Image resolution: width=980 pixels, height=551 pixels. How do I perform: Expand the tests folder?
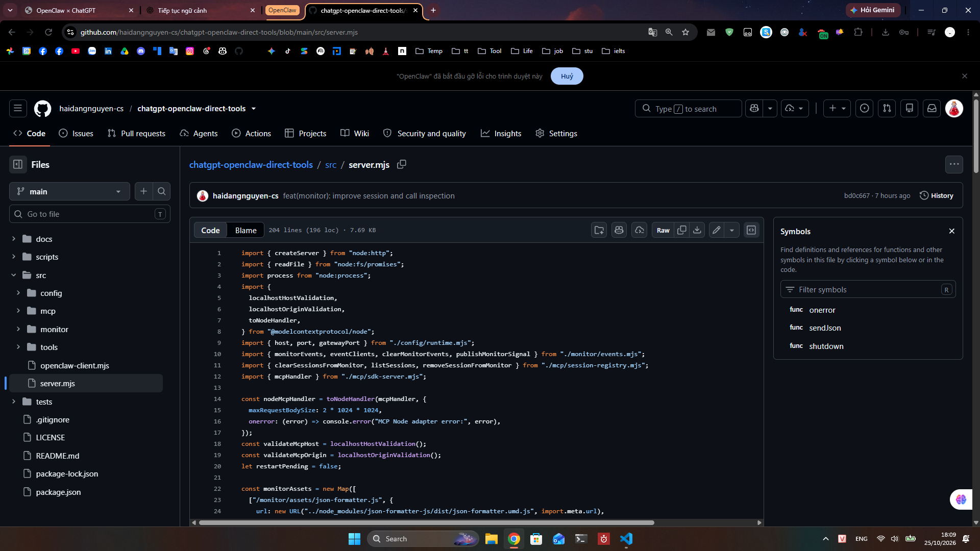point(14,402)
